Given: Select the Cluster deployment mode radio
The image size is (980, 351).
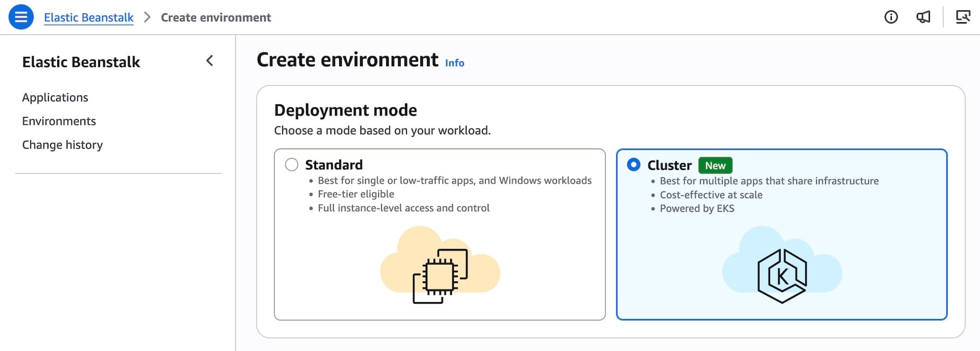Looking at the screenshot, I should tap(634, 164).
